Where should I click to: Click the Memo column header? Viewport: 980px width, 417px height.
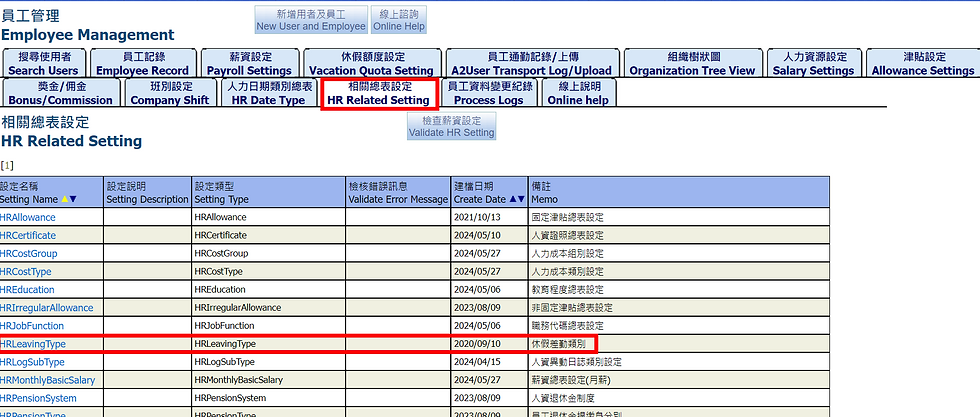tap(679, 193)
